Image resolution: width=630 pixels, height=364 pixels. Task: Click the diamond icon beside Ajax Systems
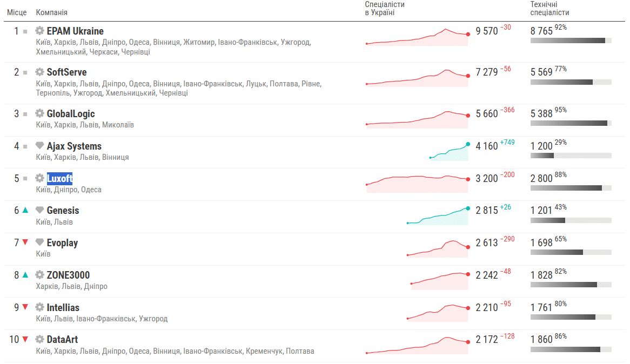pos(39,145)
